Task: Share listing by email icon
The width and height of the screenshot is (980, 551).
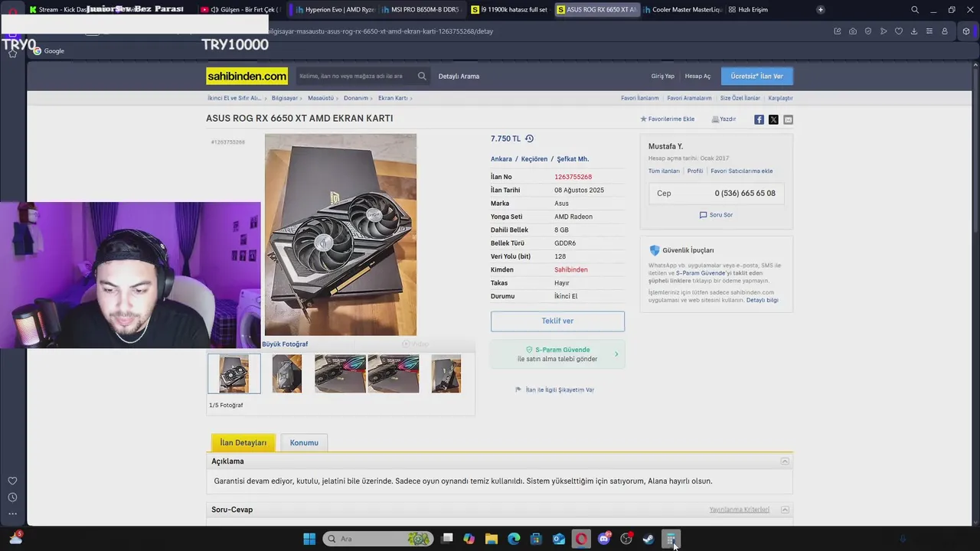Action: (788, 119)
